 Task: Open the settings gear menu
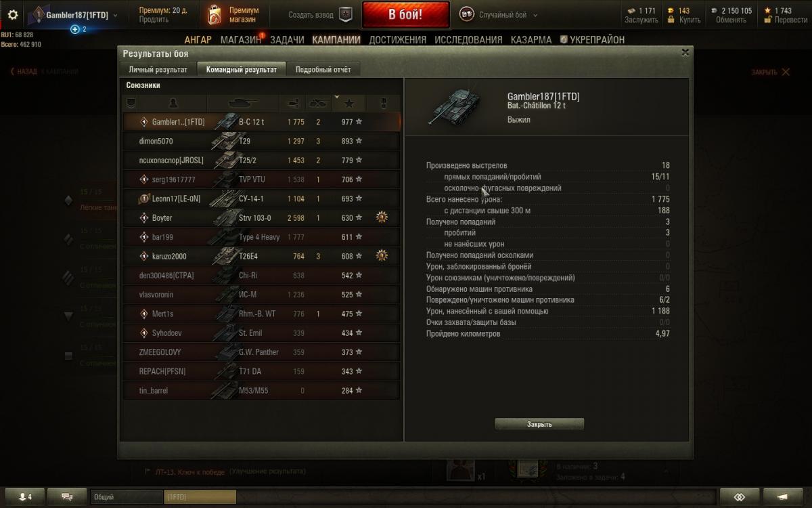(x=12, y=14)
